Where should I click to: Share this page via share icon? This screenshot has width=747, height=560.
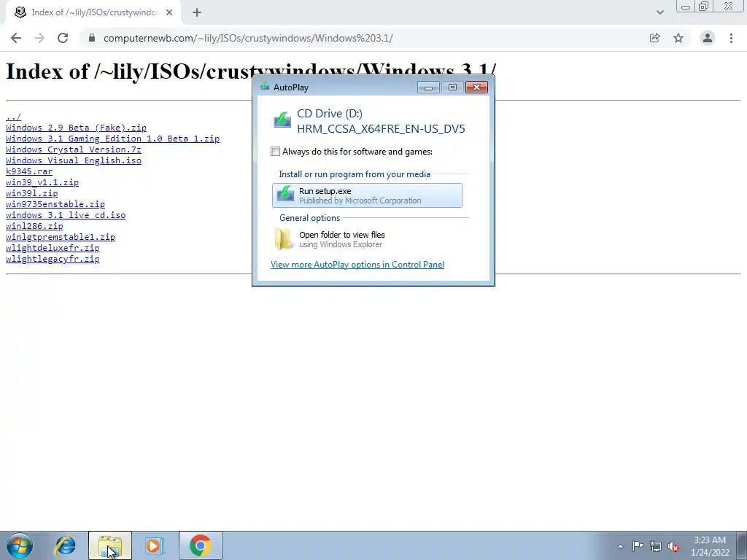[654, 38]
